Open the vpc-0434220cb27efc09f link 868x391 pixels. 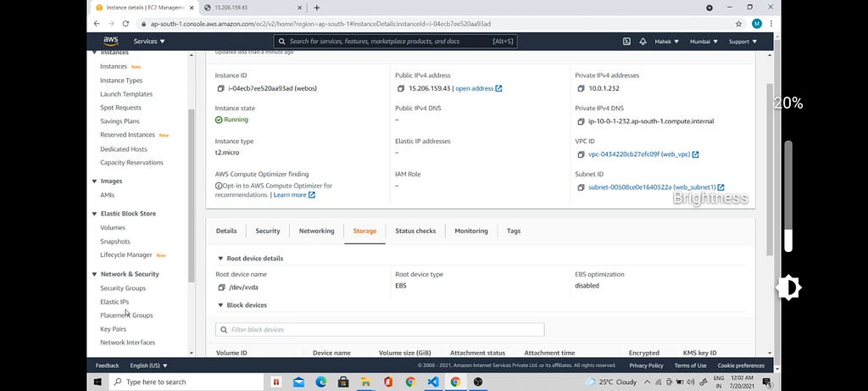639,154
